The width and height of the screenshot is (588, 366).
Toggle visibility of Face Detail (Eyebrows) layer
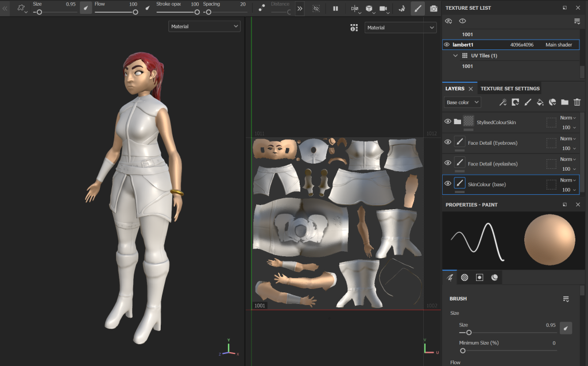448,142
